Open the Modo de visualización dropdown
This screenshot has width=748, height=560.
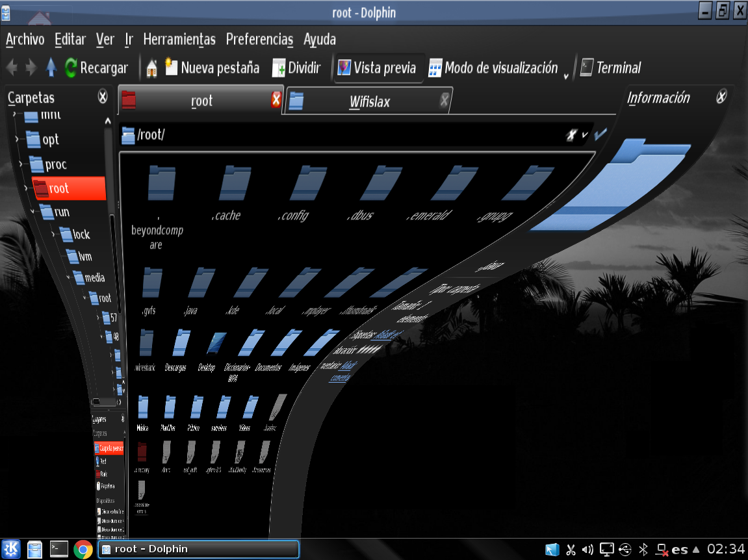tap(498, 68)
